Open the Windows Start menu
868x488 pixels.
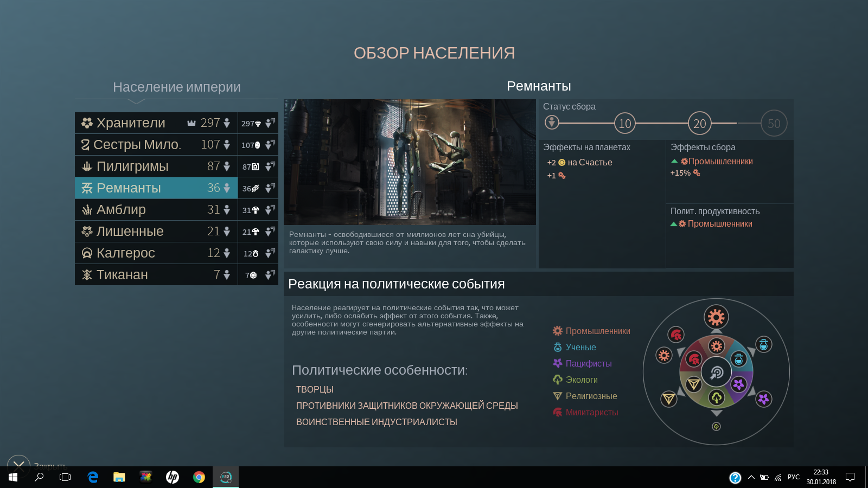pos(13,477)
